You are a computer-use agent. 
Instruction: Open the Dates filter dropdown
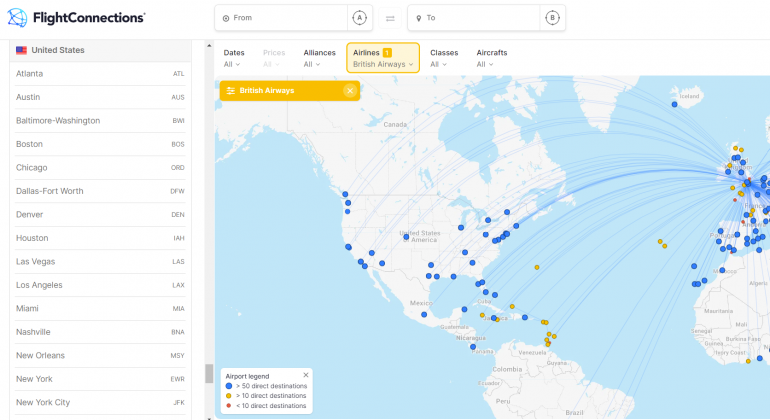234,58
